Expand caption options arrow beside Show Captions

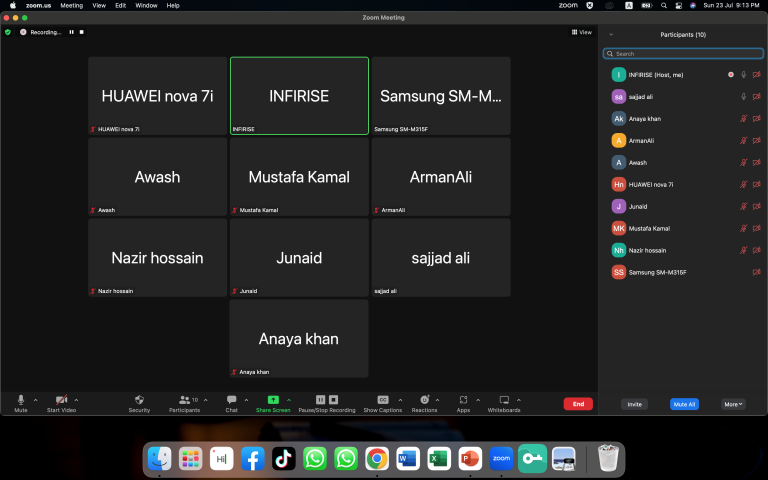(x=400, y=400)
